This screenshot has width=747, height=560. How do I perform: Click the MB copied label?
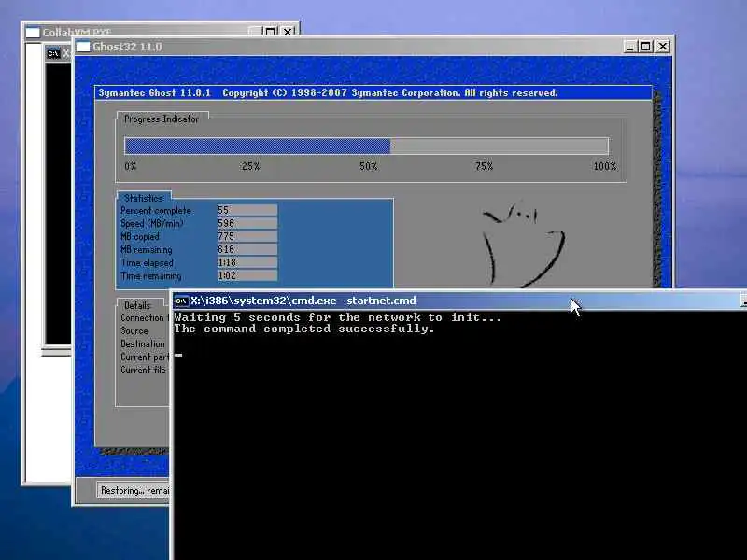point(139,237)
